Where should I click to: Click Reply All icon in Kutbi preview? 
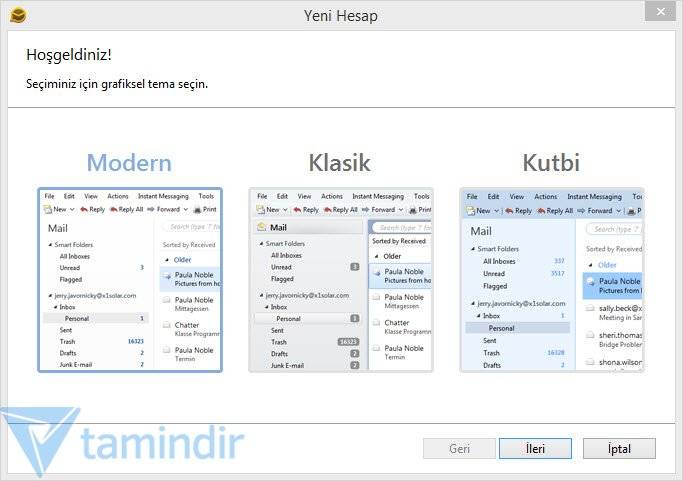pos(542,211)
